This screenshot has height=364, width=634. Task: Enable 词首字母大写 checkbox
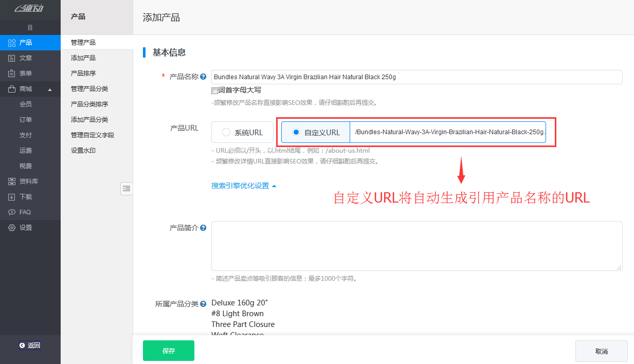click(214, 90)
